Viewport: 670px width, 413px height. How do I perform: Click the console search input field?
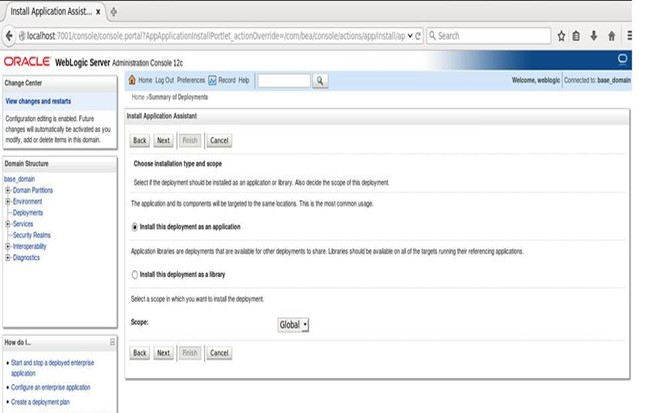point(284,80)
